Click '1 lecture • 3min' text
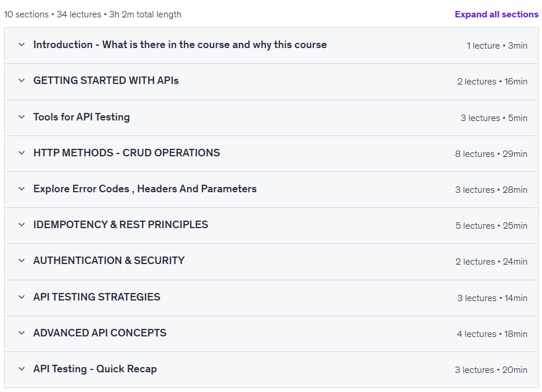542x392 pixels. tap(497, 46)
